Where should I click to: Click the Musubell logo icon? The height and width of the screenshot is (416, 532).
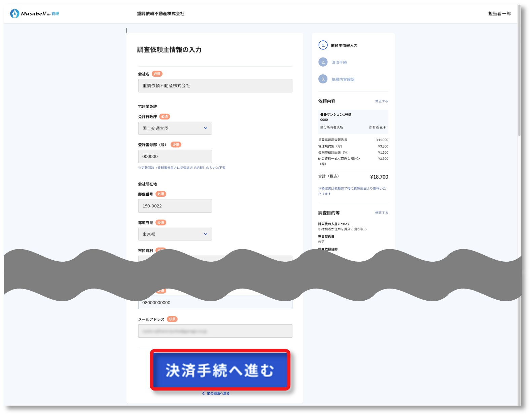tap(15, 13)
